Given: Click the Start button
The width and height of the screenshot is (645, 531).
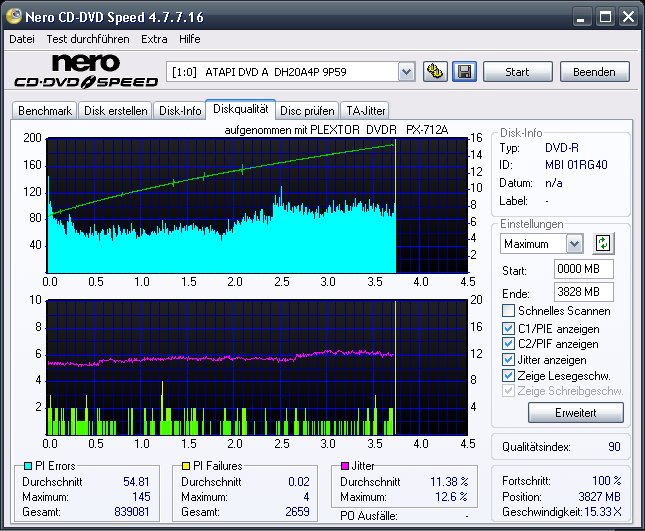Looking at the screenshot, I should [x=517, y=72].
